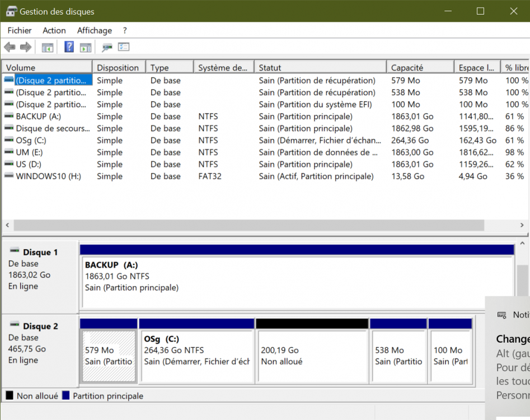Sort volumes by Statut column header
Image resolution: width=530 pixels, height=420 pixels.
[x=270, y=68]
